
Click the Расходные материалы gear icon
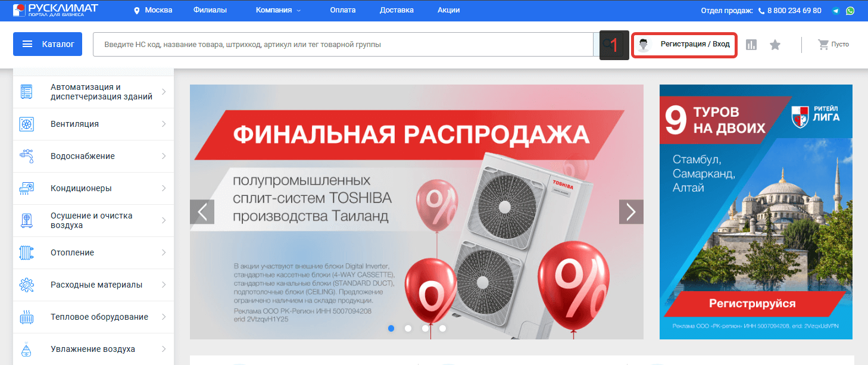[x=27, y=285]
